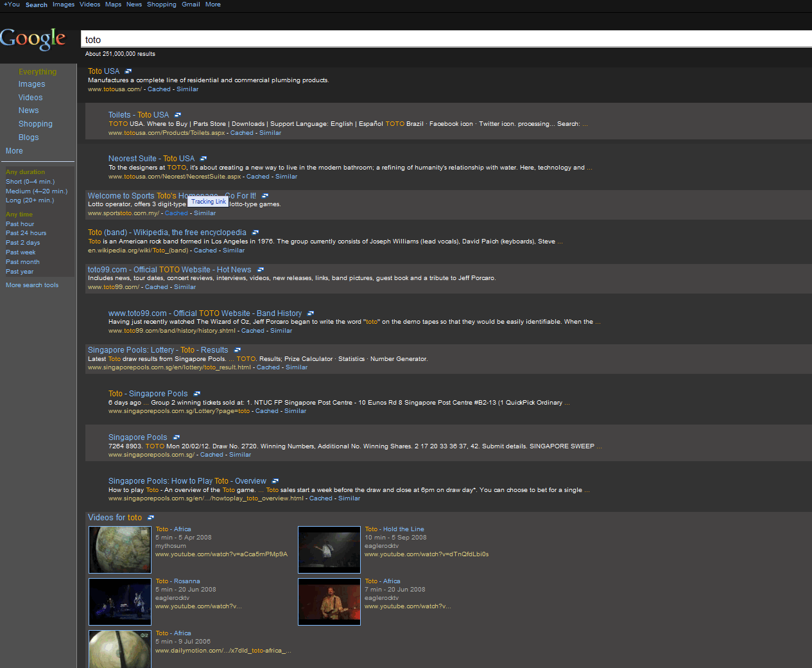
Task: Click the icon beside Singapore Pools: Lottery - Toto - Results
Action: coord(237,350)
